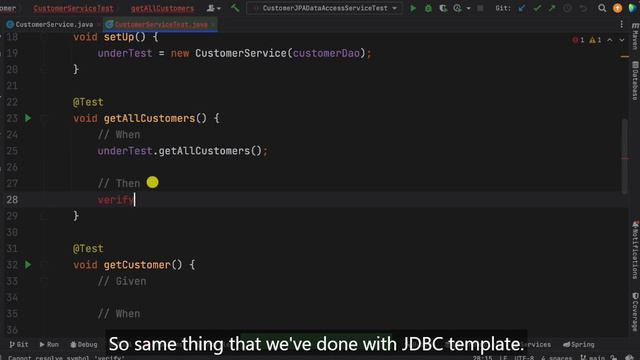This screenshot has width=640, height=360.
Task: Open the CustomerJPADataAccessServiceTest run configuration dropdown
Action: pyautogui.click(x=324, y=8)
